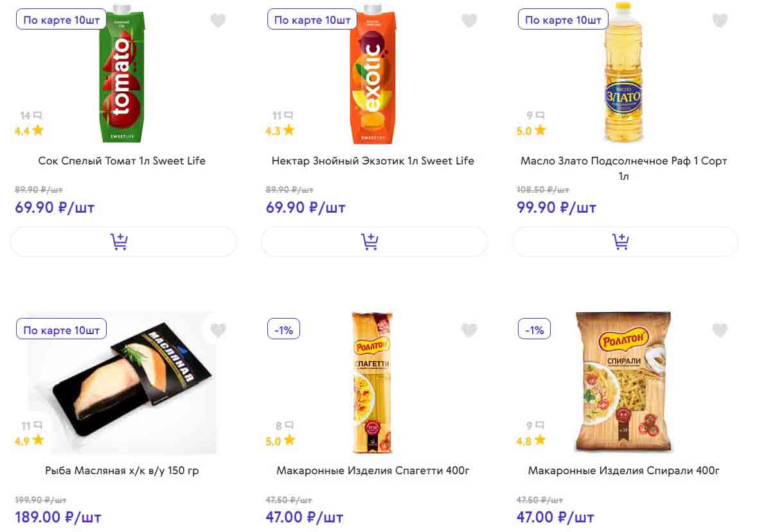Toggle heart on Роллтон Спирали pasta
The width and height of the screenshot is (757, 532).
720,330
